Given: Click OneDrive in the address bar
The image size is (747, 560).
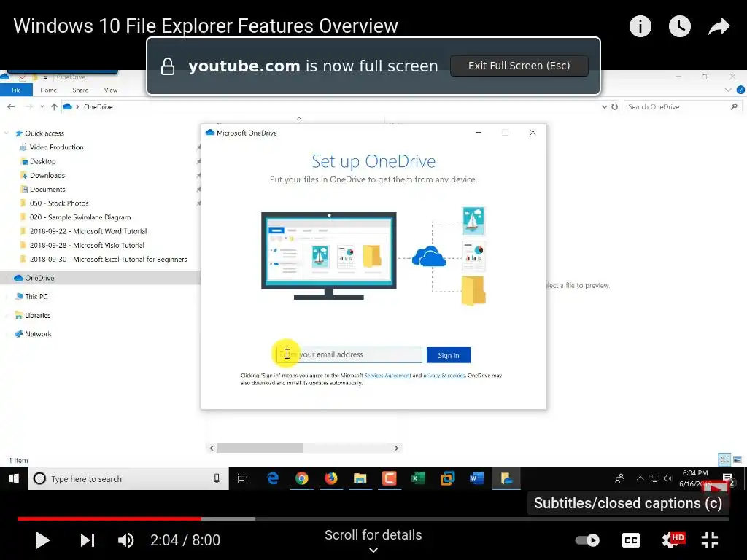Looking at the screenshot, I should point(98,106).
